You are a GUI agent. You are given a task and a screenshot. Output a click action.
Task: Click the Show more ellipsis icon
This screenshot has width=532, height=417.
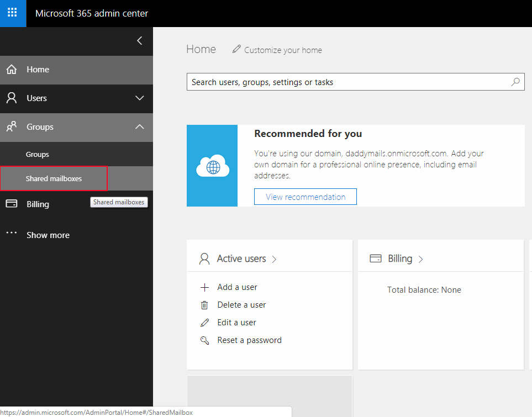tap(12, 233)
